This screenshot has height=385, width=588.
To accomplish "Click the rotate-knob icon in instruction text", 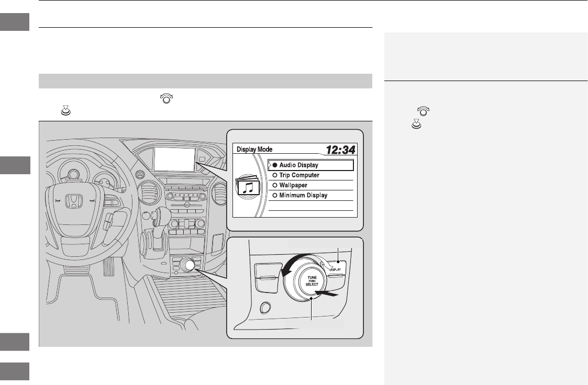I will (x=166, y=98).
